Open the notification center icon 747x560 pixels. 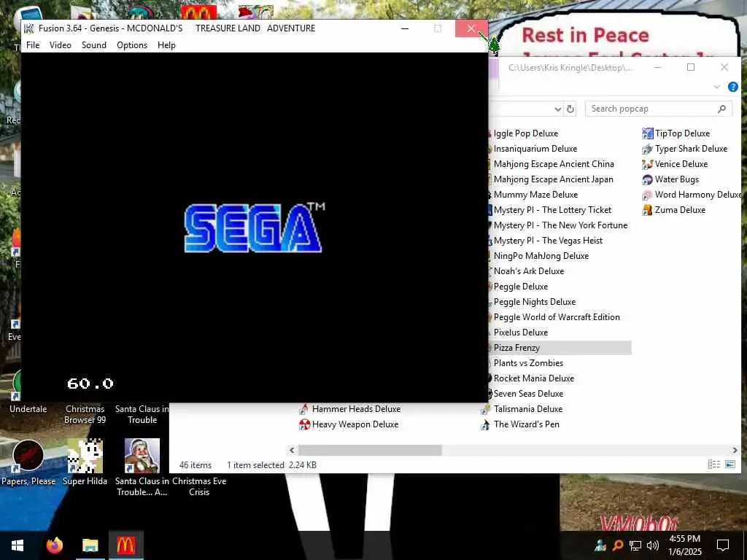click(x=723, y=545)
